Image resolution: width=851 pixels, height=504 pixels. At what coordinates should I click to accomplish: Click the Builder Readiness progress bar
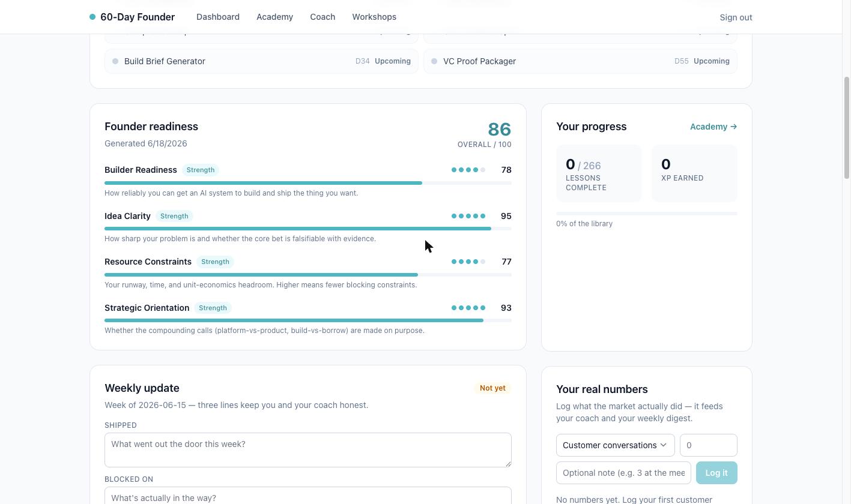[308, 183]
